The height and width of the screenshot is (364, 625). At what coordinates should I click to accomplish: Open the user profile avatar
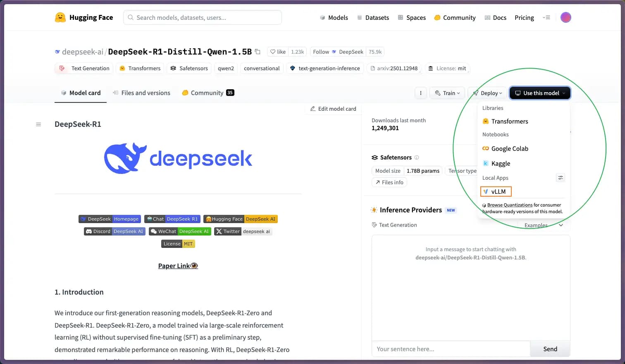coord(565,17)
